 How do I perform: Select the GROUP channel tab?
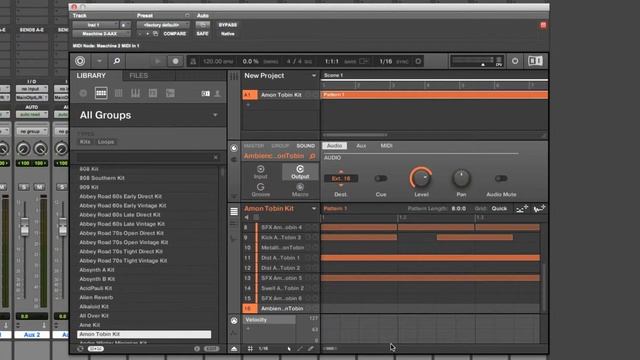[x=280, y=146]
